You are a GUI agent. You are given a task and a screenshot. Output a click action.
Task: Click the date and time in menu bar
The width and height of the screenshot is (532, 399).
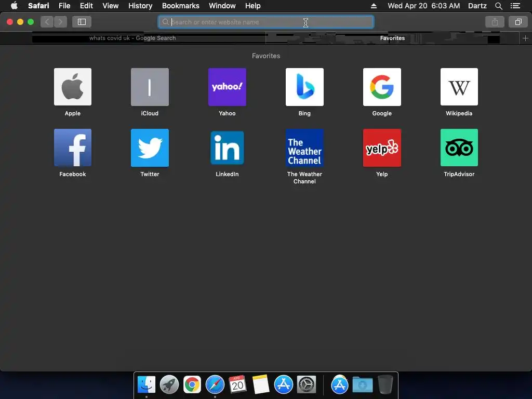(424, 6)
